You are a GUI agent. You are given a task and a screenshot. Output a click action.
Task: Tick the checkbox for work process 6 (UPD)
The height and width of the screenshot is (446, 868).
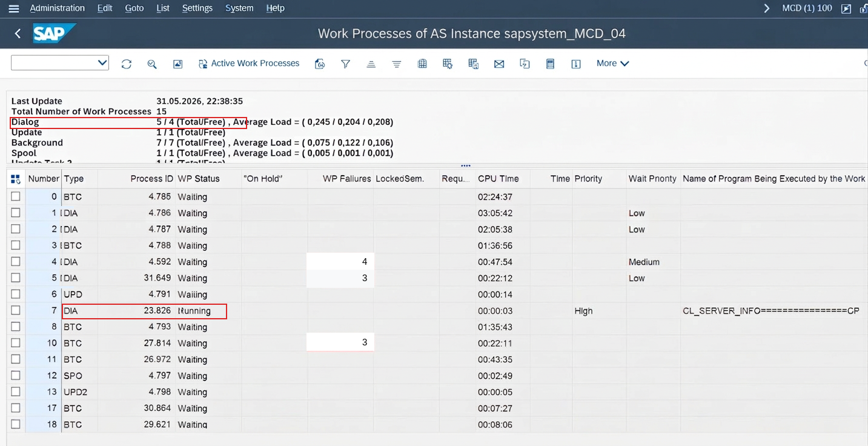(16, 294)
